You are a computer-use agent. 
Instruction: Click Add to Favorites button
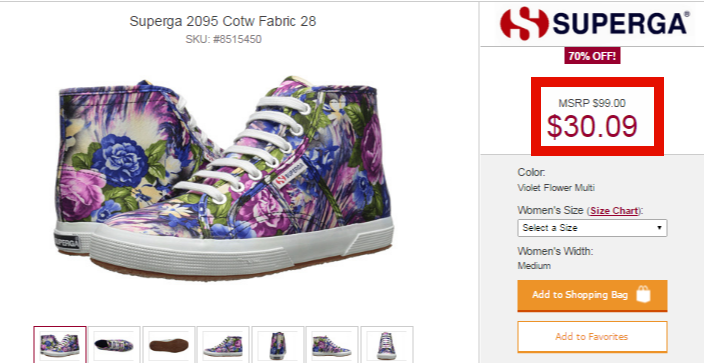click(592, 336)
